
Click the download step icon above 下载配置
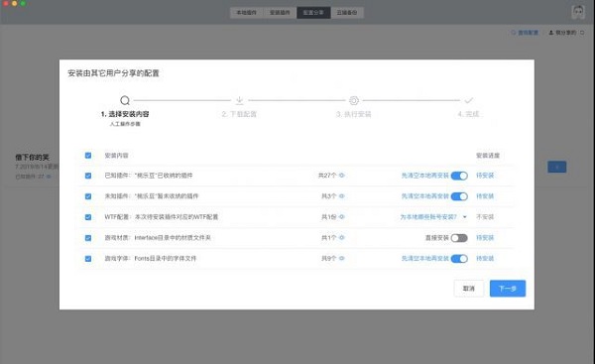(x=239, y=100)
